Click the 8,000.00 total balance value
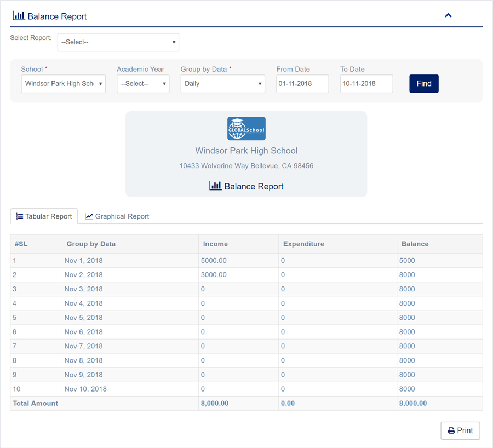 pos(413,403)
